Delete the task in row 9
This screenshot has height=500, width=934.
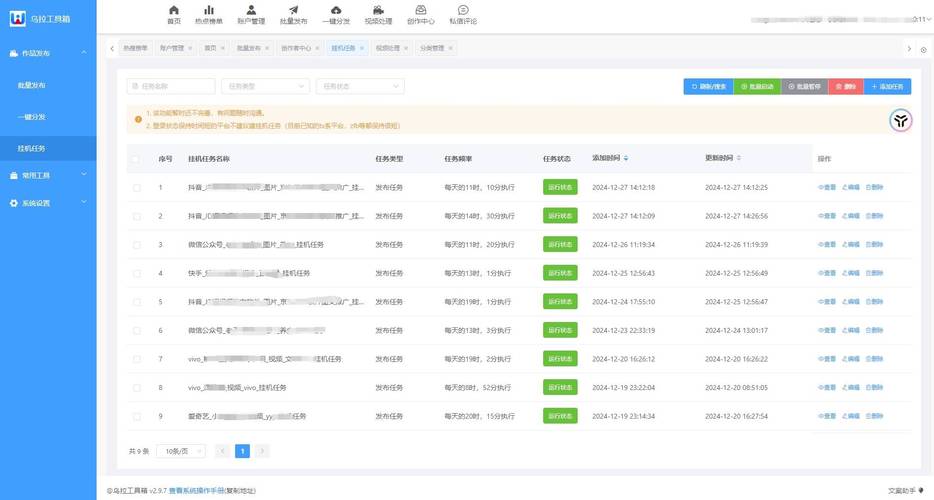click(874, 416)
